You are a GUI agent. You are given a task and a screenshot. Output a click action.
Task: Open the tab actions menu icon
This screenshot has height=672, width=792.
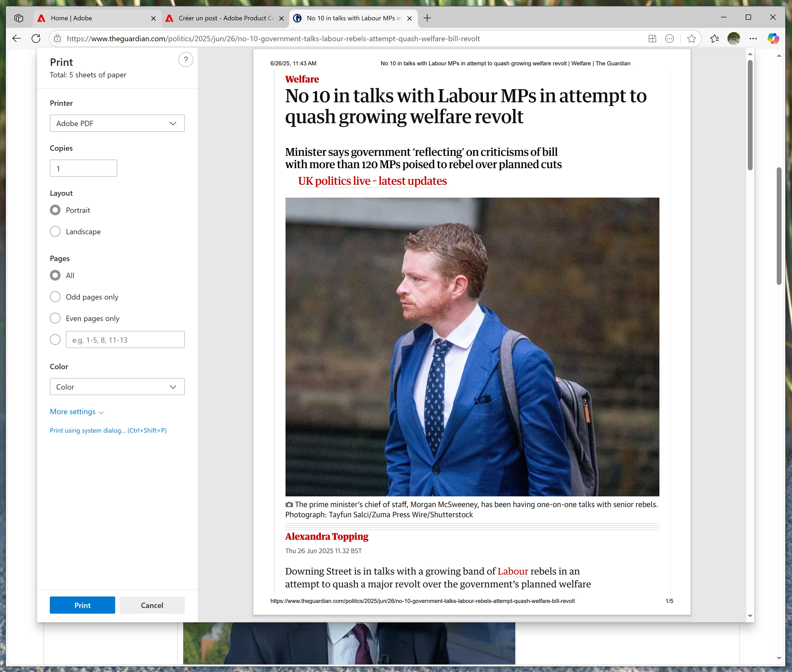(x=19, y=18)
